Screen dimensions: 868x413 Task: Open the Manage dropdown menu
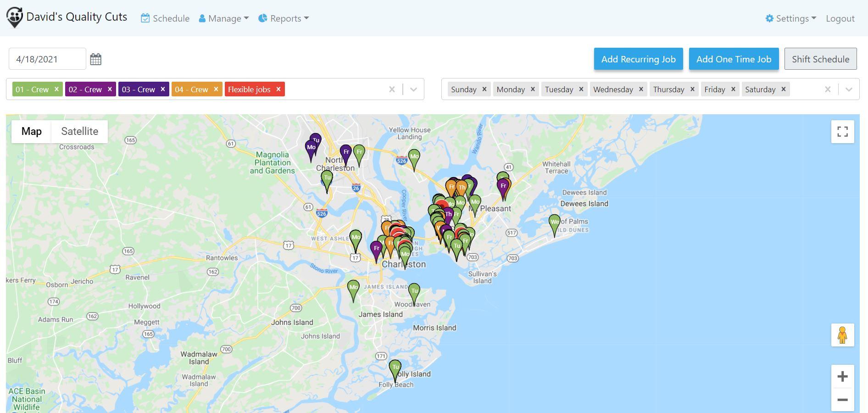[223, 18]
